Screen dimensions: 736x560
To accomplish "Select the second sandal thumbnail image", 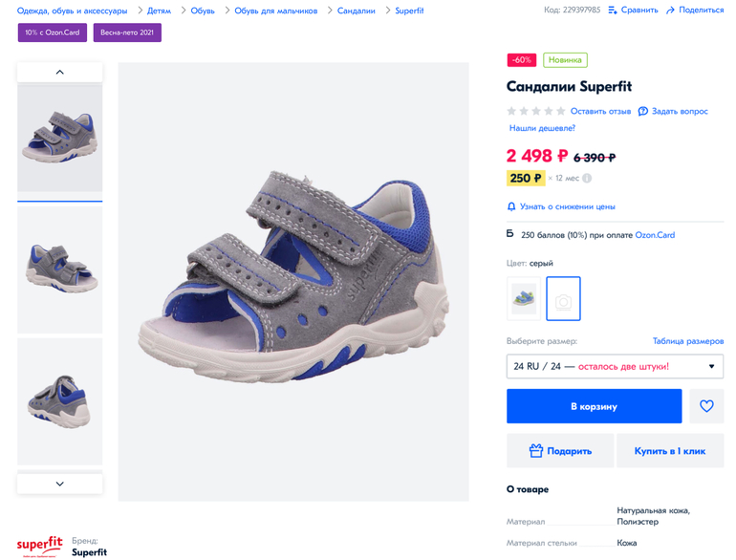I will tap(59, 269).
